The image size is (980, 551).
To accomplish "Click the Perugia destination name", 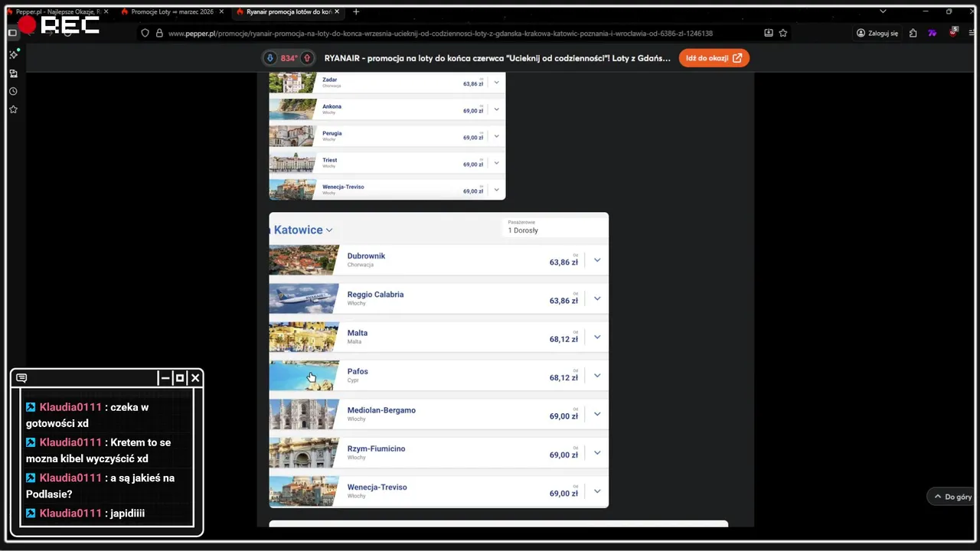I will click(x=332, y=133).
